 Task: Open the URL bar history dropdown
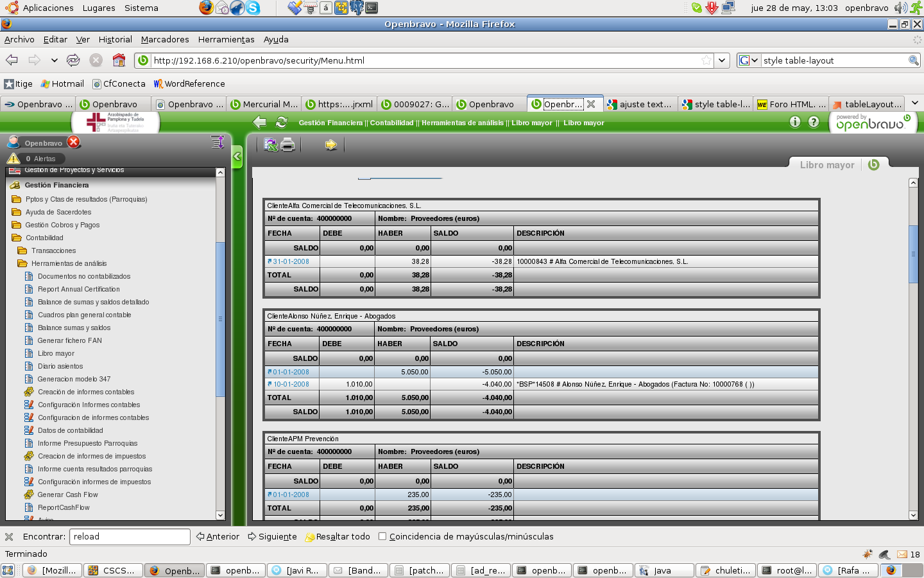pos(723,60)
